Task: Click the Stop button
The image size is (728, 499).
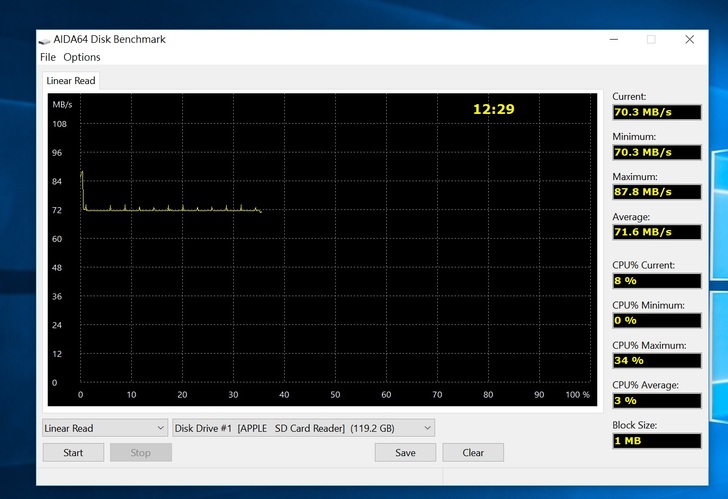Action: (x=141, y=452)
